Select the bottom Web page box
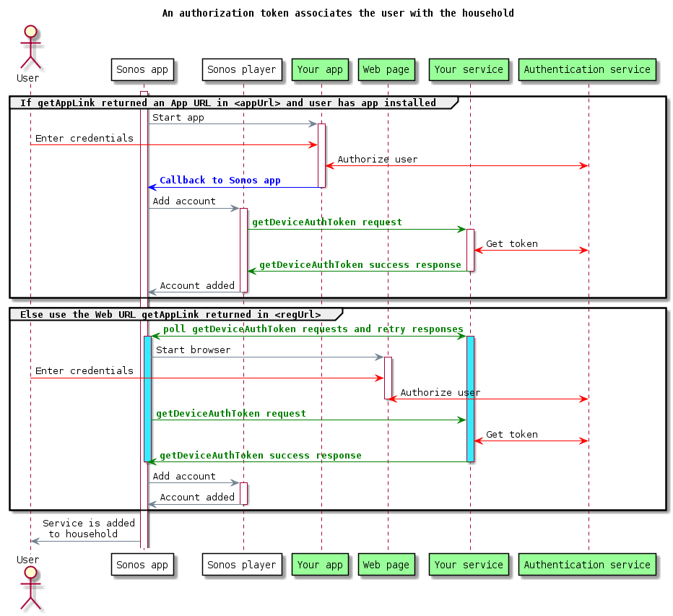This screenshot has height=616, width=673. 386,565
